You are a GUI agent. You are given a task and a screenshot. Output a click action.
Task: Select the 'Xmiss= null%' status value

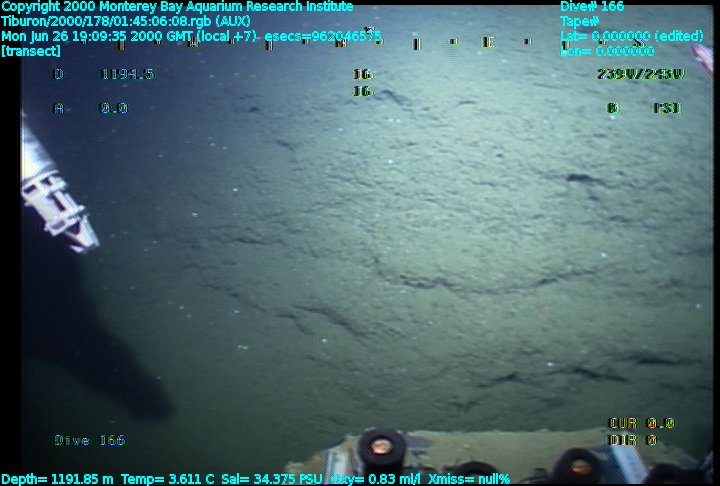point(469,479)
